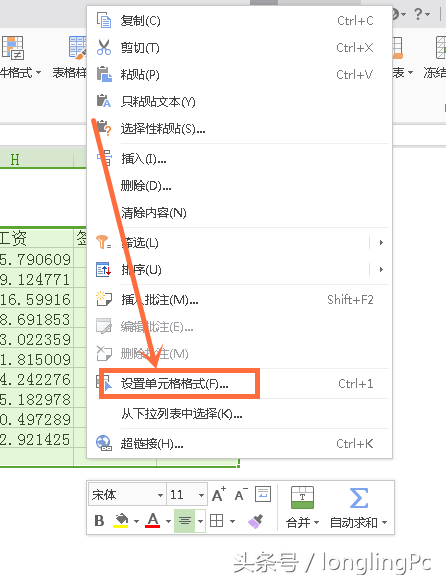Screen dimensions: 446x585
Task: Select cell ending in 5.182978
Action: [x=37, y=399]
